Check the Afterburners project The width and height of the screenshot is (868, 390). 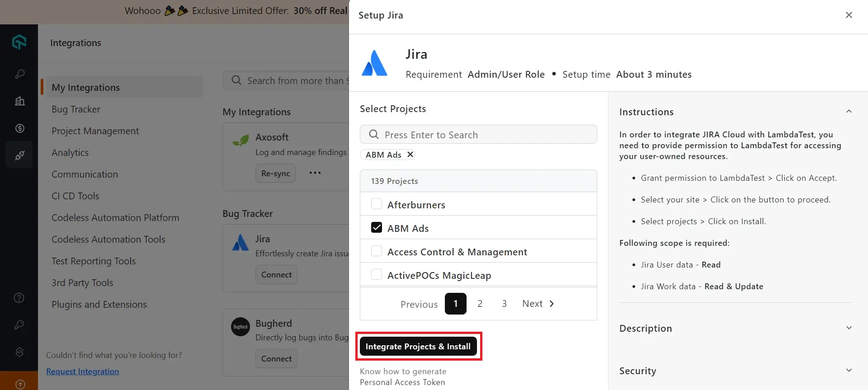[x=376, y=204]
